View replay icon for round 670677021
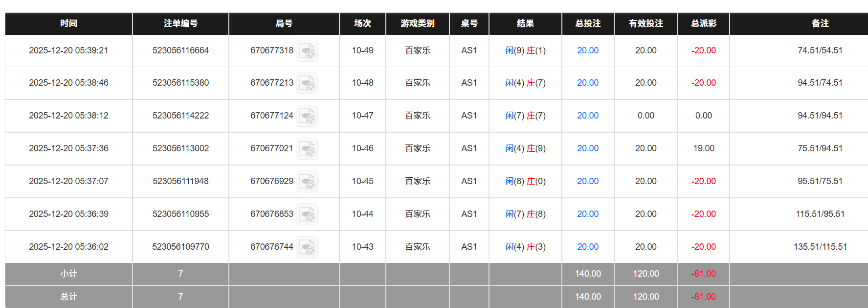The width and height of the screenshot is (868, 308). click(x=307, y=149)
